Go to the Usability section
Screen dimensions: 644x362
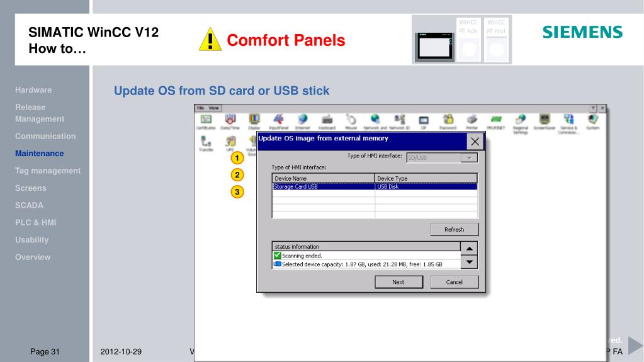(x=31, y=240)
